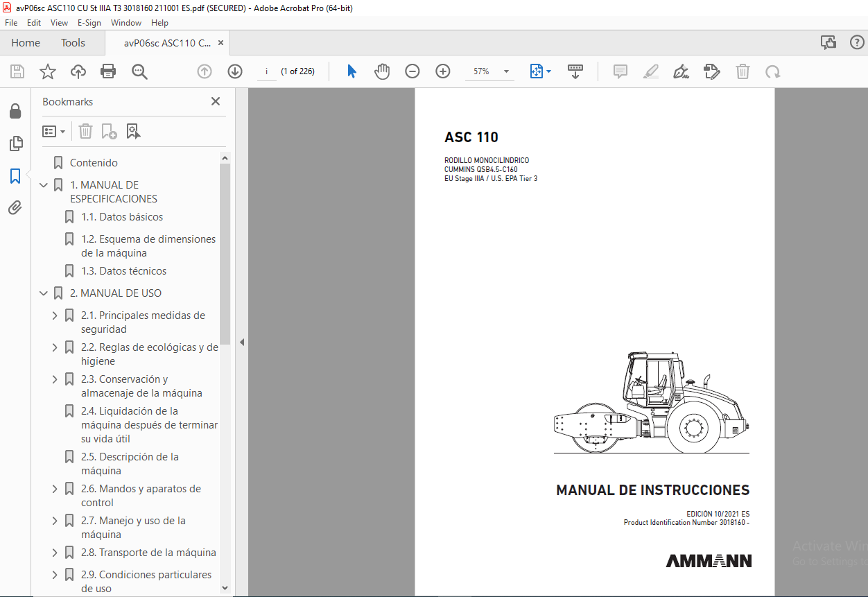Click the Sign document pen icon
Screen dimensions: 868x597
(x=682, y=71)
